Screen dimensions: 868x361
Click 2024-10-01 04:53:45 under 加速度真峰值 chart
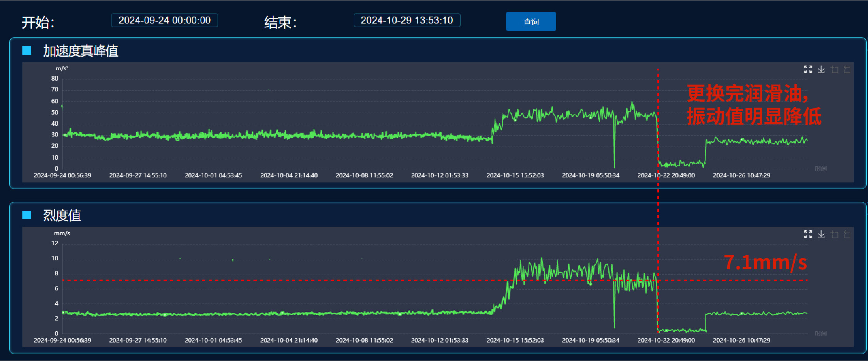[x=213, y=175]
